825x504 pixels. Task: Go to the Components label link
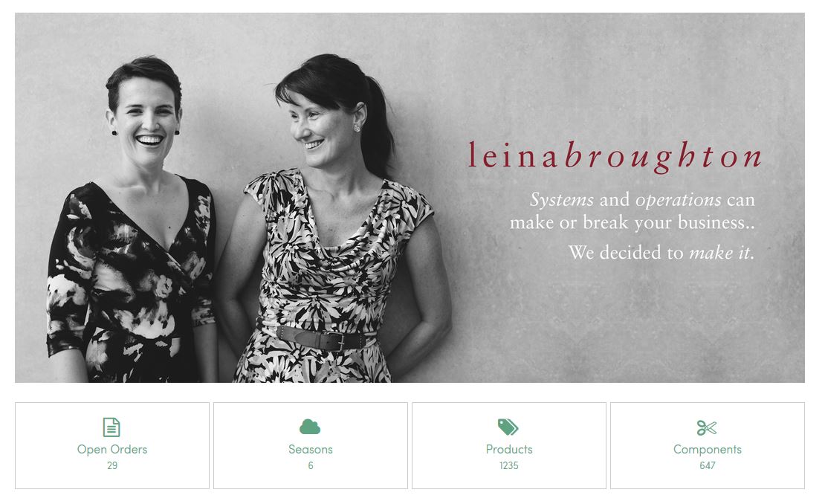[707, 449]
